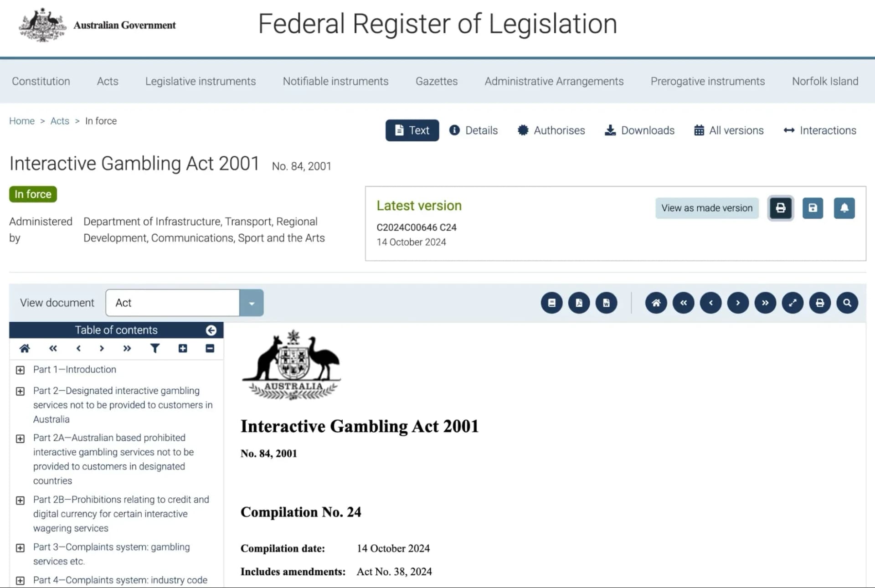Switch to the Details tab
875x588 pixels.
474,130
